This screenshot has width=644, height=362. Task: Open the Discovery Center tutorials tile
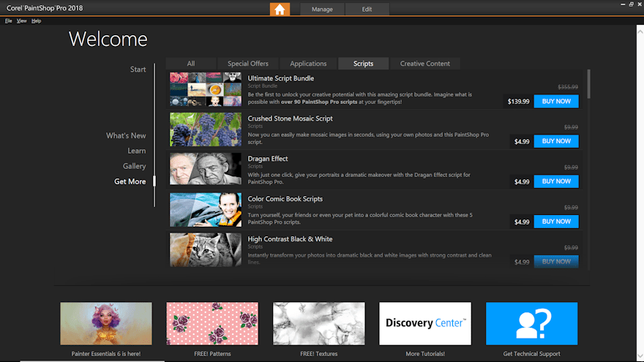425,323
